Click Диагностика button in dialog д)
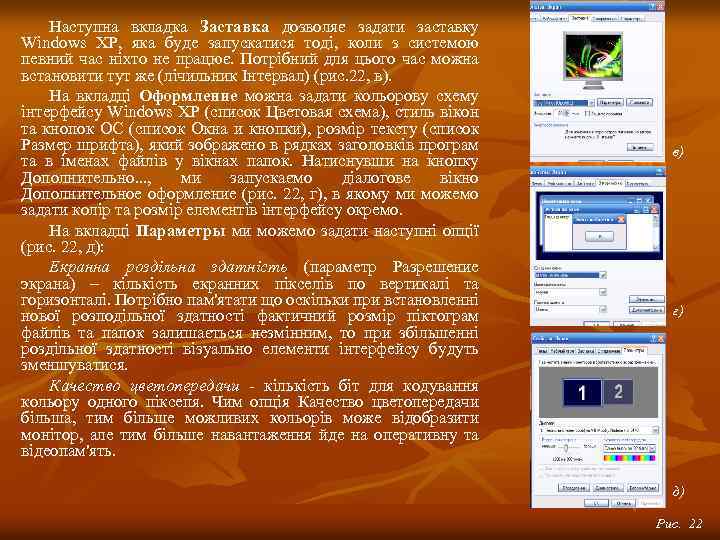Image resolution: width=720 pixels, height=540 pixels. [608, 488]
